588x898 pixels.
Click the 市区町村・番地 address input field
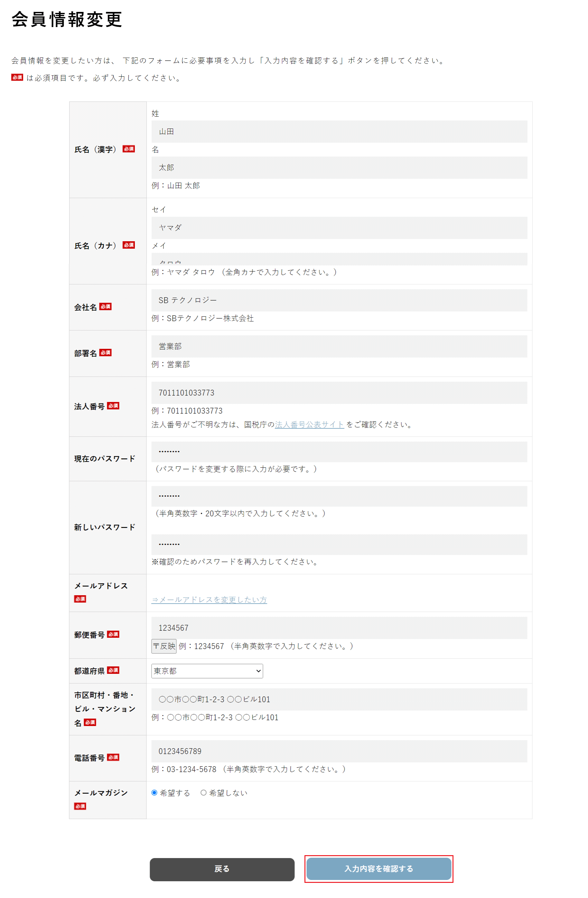pos(339,699)
